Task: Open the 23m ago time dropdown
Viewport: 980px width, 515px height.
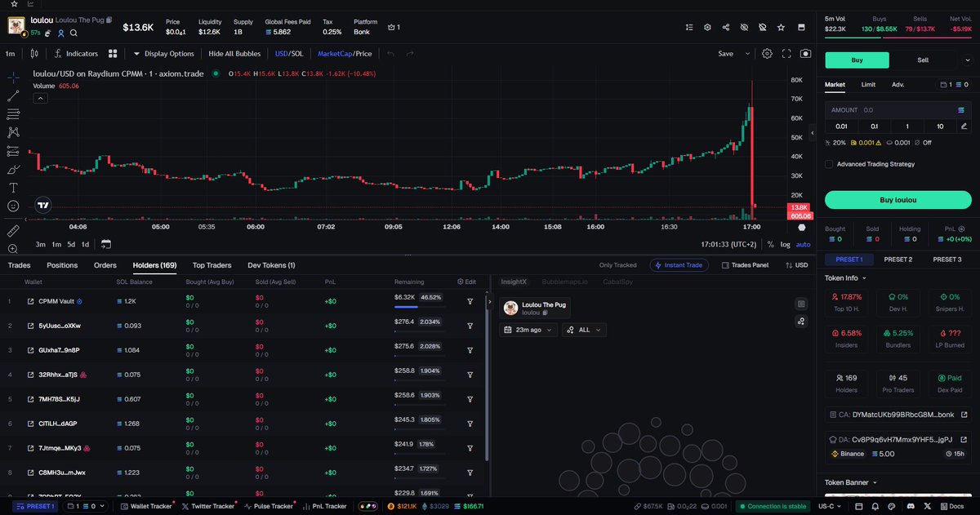Action: (530, 330)
